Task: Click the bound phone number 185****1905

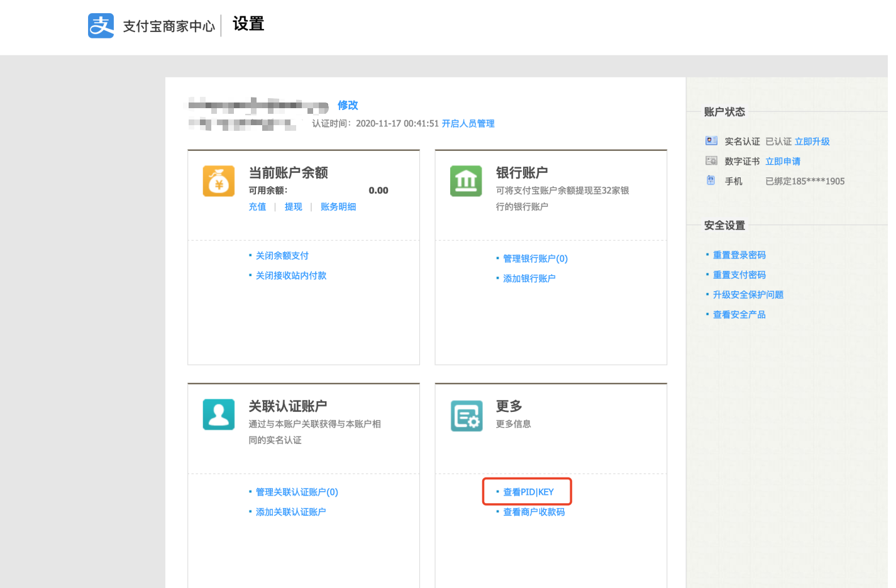Action: (x=818, y=181)
